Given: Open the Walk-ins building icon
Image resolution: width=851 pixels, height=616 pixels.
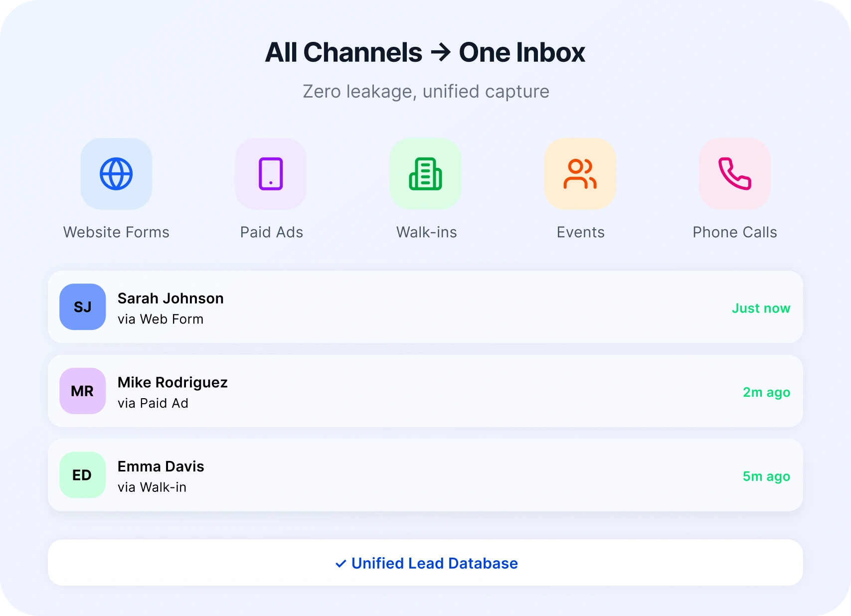Looking at the screenshot, I should pyautogui.click(x=425, y=174).
